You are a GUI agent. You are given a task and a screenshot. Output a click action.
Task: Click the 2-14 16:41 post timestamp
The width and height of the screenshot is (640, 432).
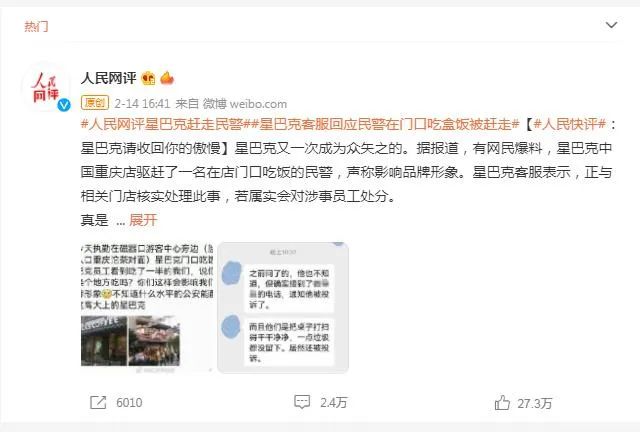click(x=142, y=104)
